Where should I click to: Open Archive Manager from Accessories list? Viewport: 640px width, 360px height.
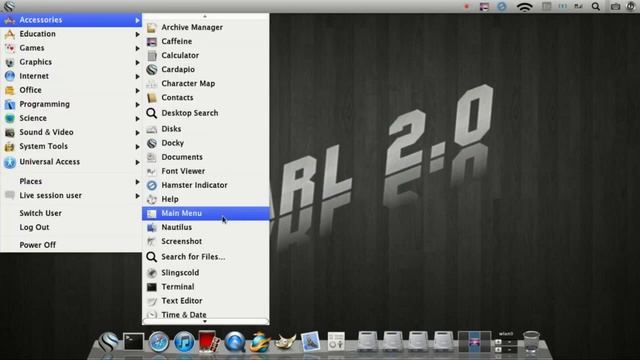pyautogui.click(x=205, y=27)
